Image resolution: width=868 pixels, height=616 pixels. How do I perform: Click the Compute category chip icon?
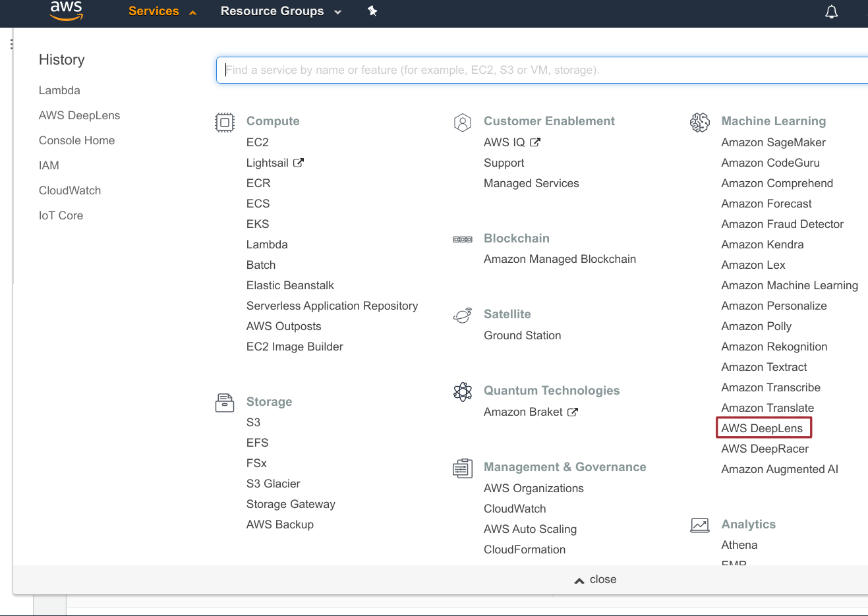click(225, 123)
